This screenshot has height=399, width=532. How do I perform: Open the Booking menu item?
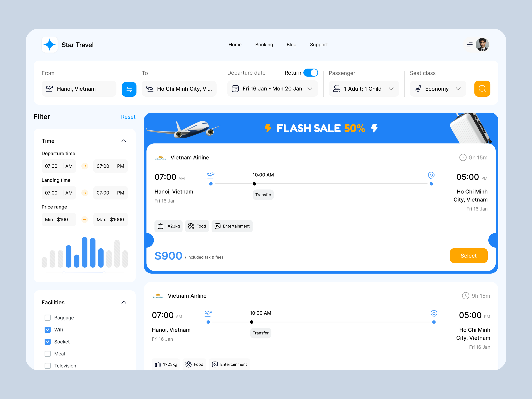click(264, 45)
